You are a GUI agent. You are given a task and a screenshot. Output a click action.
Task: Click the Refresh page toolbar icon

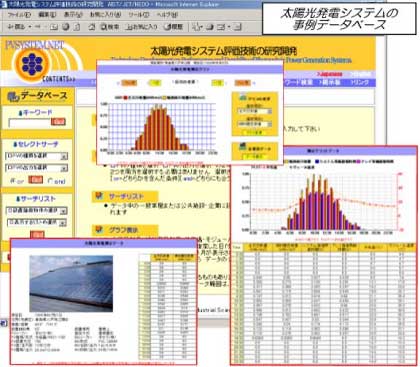click(66, 27)
